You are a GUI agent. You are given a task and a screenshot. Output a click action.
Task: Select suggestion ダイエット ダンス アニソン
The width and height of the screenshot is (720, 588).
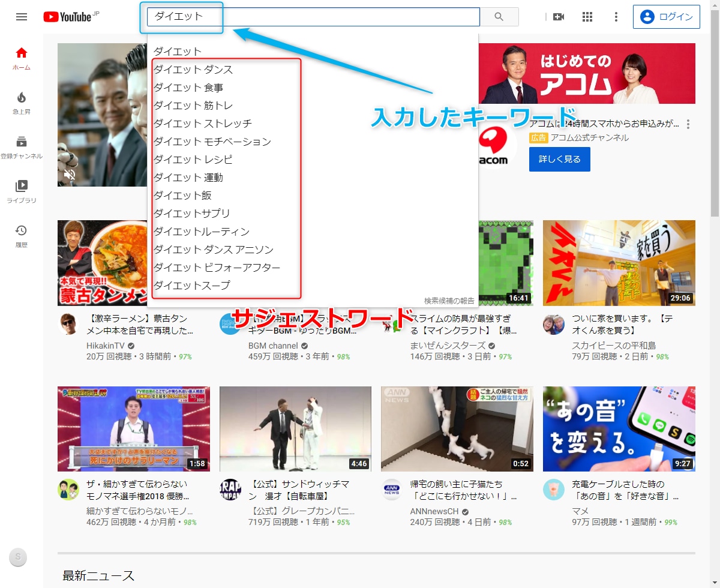pos(313,250)
